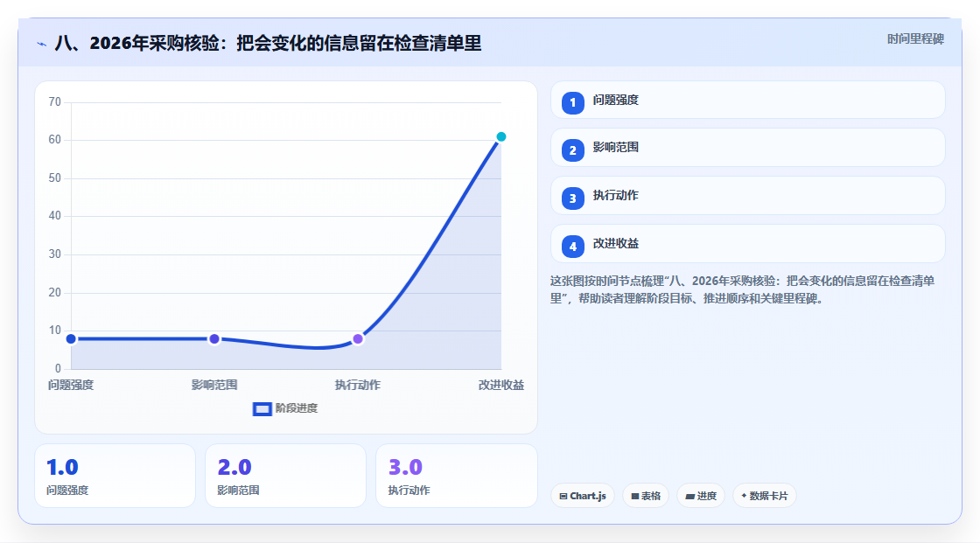This screenshot has width=980, height=543.
Task: Click the 进度 tag
Action: pyautogui.click(x=701, y=496)
